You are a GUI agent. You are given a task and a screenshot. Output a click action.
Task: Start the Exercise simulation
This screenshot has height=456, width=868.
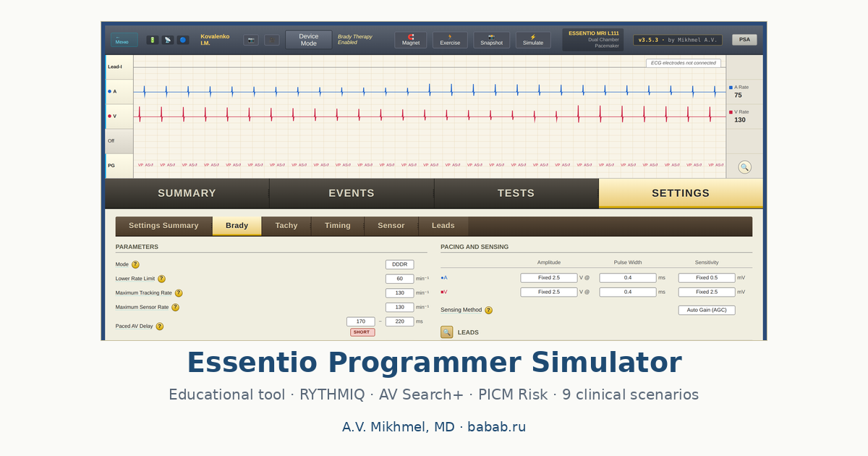pyautogui.click(x=450, y=40)
